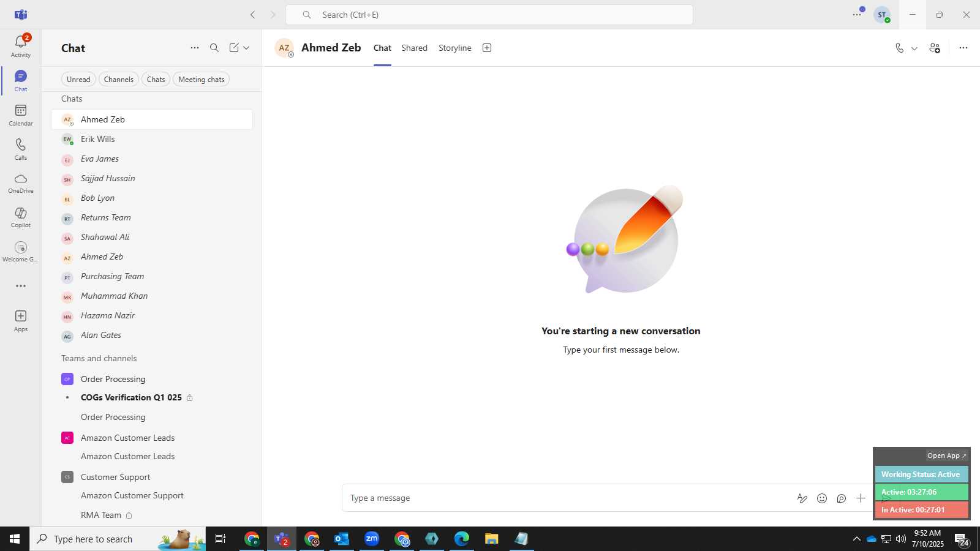The width and height of the screenshot is (980, 551).
Task: Expand the Amazon Customer Leads team
Action: [x=152, y=438]
